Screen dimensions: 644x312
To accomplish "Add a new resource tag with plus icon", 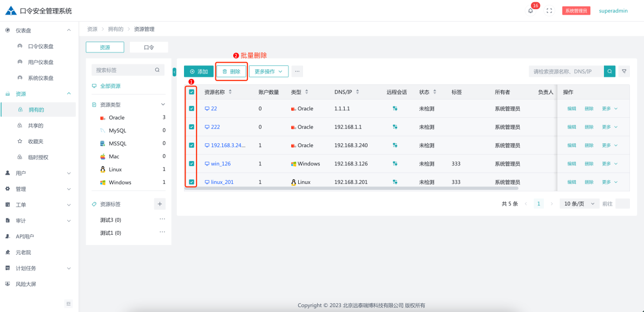I will pos(160,204).
